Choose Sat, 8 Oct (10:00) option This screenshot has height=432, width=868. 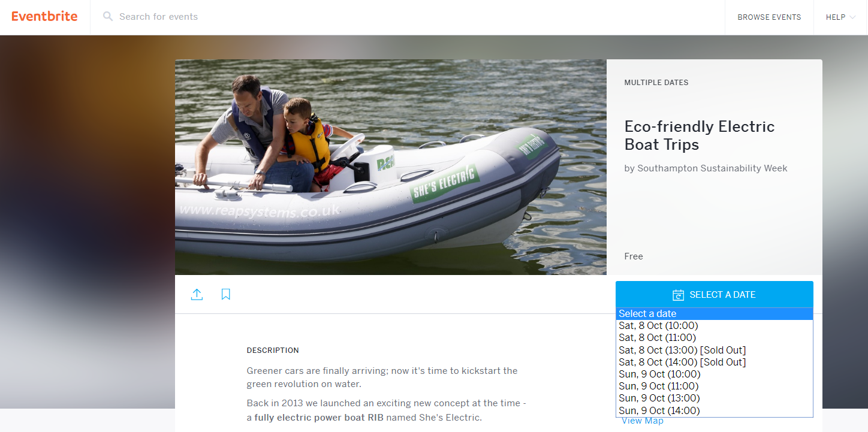point(715,326)
